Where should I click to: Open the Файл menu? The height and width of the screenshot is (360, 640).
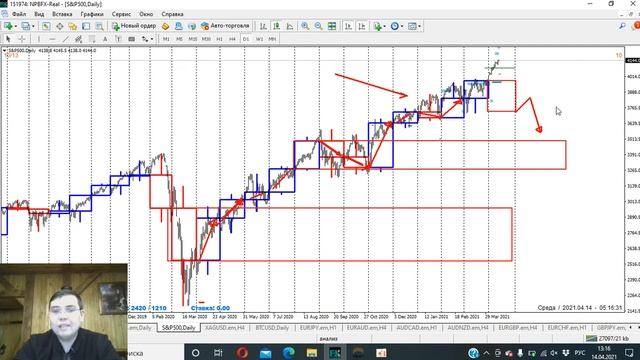[x=19, y=14]
